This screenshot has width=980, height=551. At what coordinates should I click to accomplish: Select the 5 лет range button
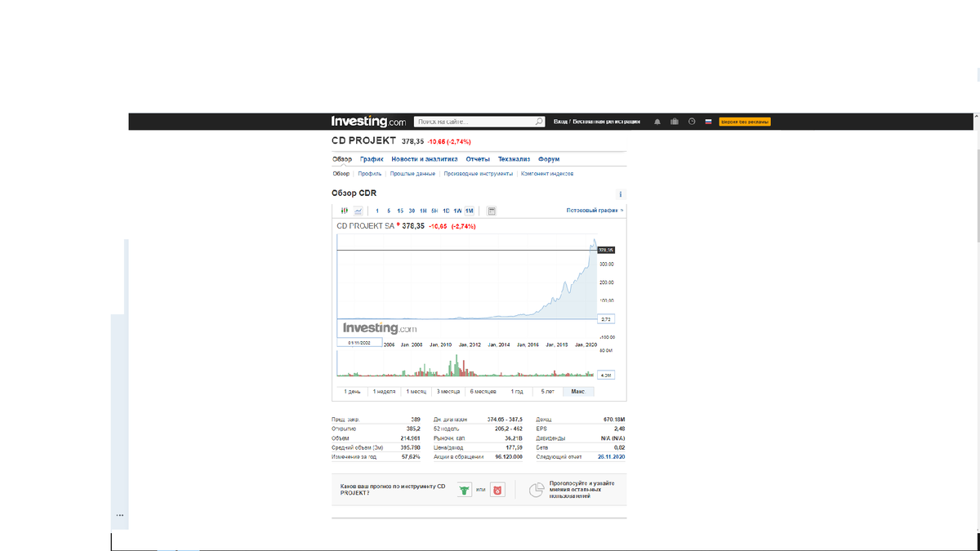[547, 392]
